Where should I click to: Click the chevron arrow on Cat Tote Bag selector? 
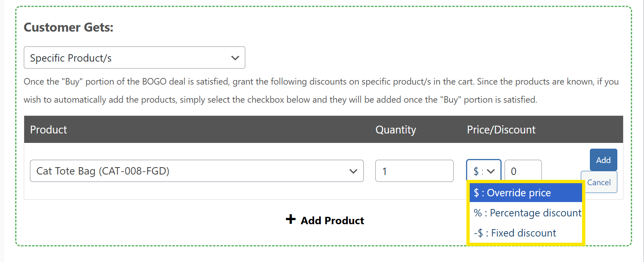(x=353, y=171)
